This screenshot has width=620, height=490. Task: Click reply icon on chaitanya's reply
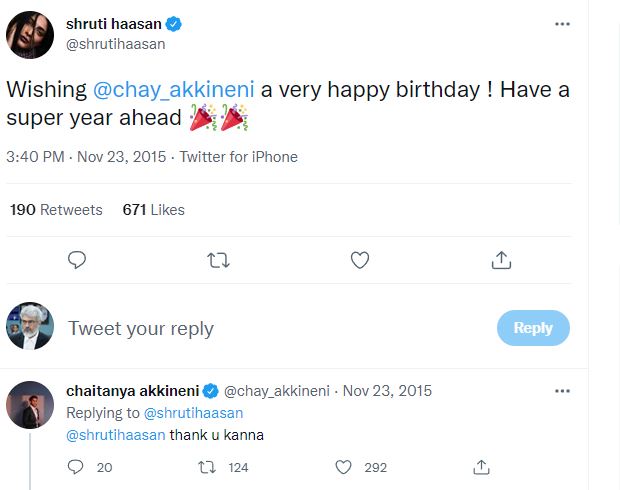pyautogui.click(x=76, y=467)
